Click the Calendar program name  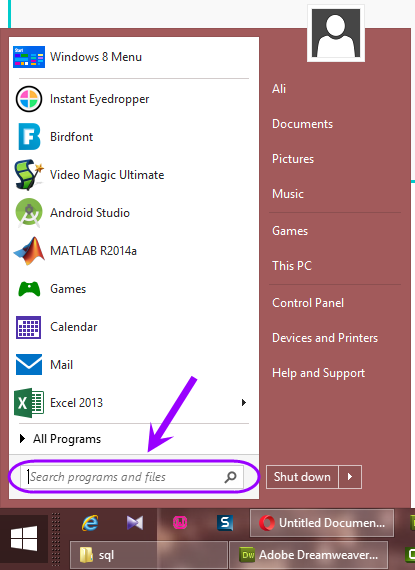click(74, 327)
